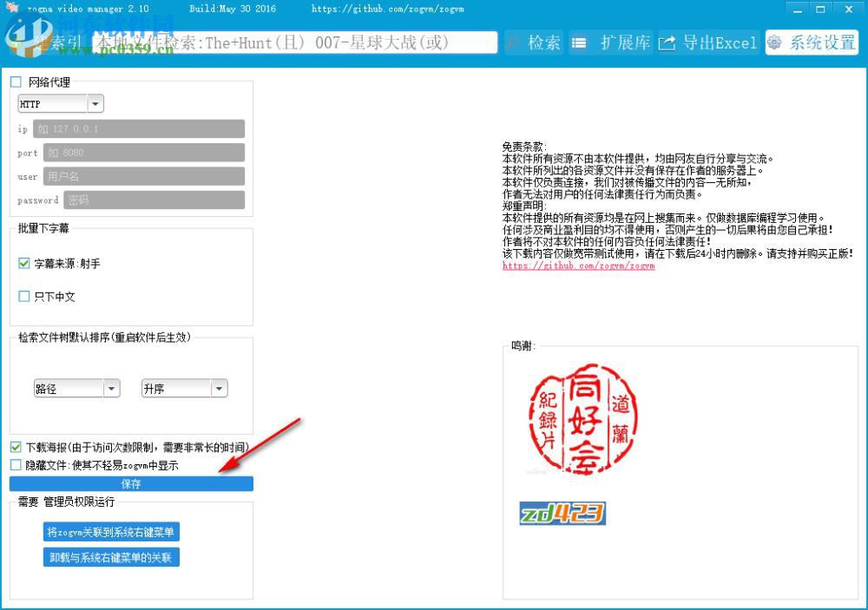
Task: Click the zd423 logo image
Action: pos(562,512)
